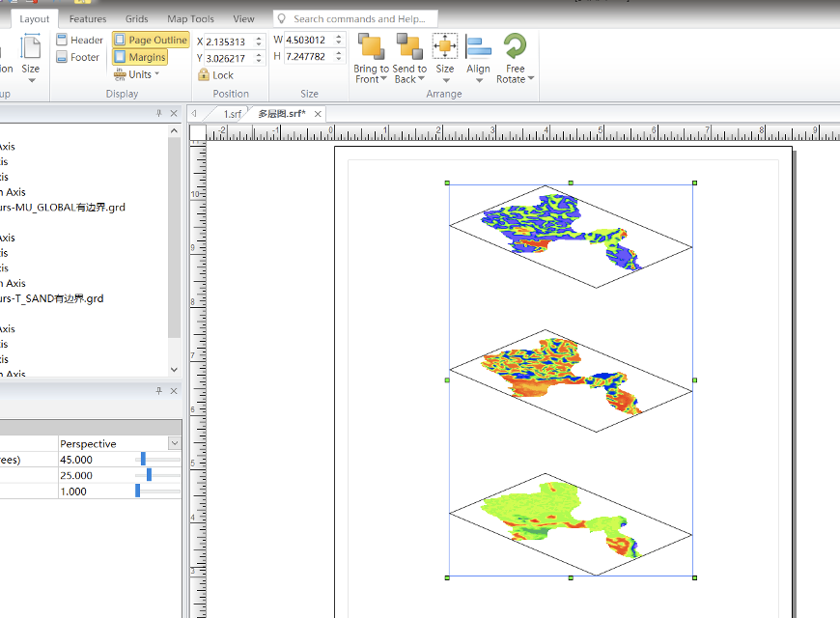The width and height of the screenshot is (840, 618).
Task: Adjust the 45.000 rotation slider
Action: click(x=143, y=460)
